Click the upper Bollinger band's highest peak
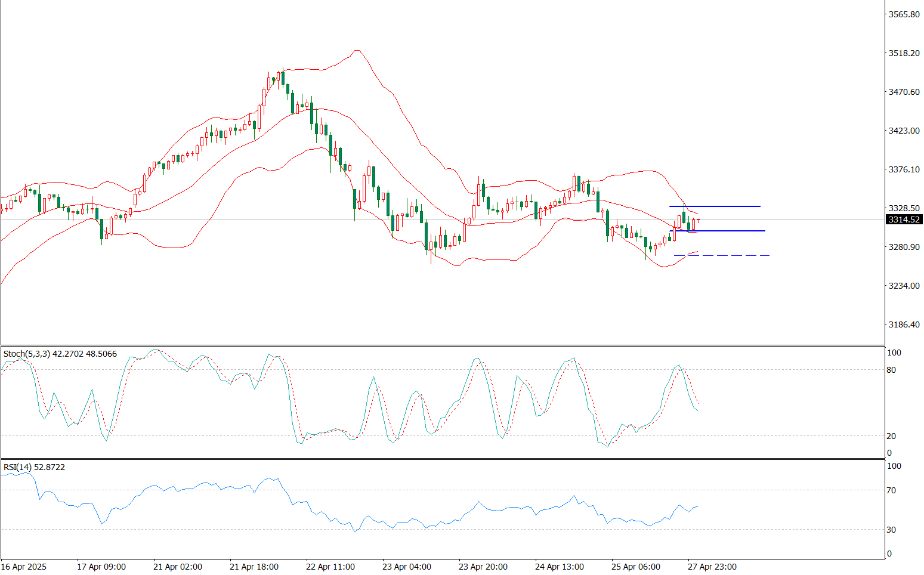This screenshot has width=924, height=575. (356, 51)
